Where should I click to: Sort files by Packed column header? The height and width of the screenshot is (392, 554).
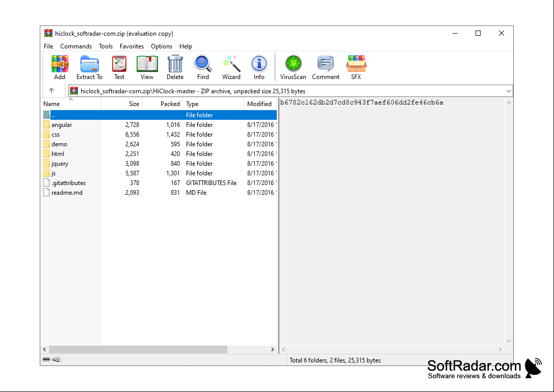pyautogui.click(x=162, y=104)
